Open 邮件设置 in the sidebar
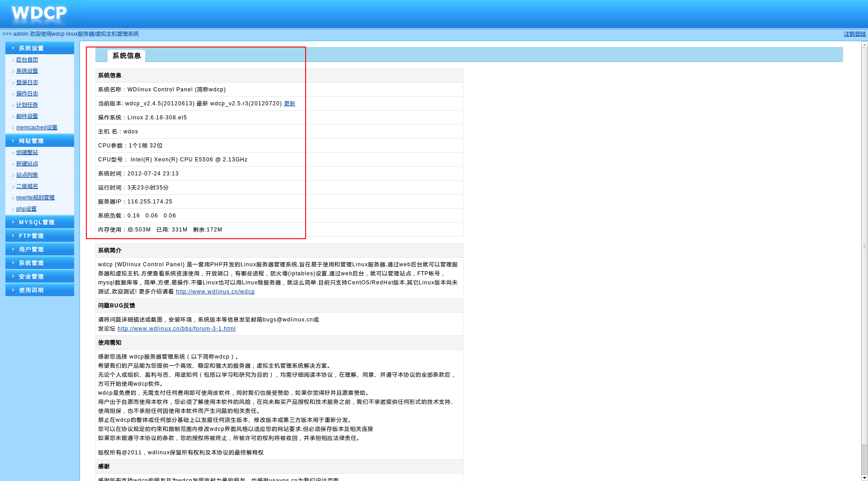The width and height of the screenshot is (868, 481). 27,116
